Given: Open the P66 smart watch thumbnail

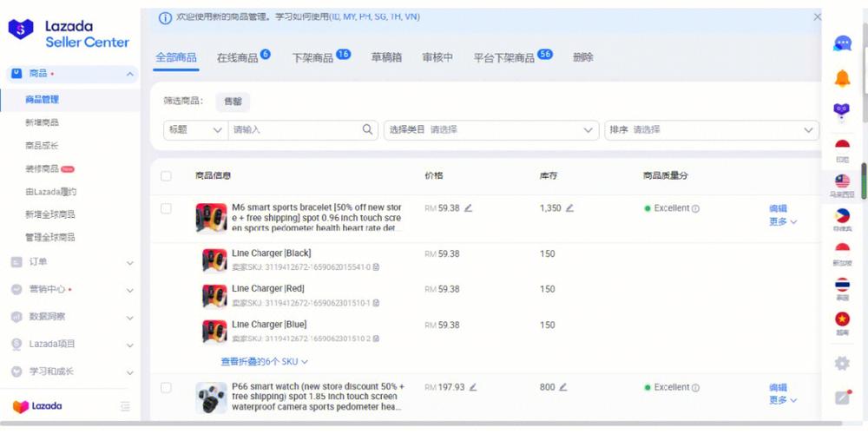Looking at the screenshot, I should [x=212, y=398].
